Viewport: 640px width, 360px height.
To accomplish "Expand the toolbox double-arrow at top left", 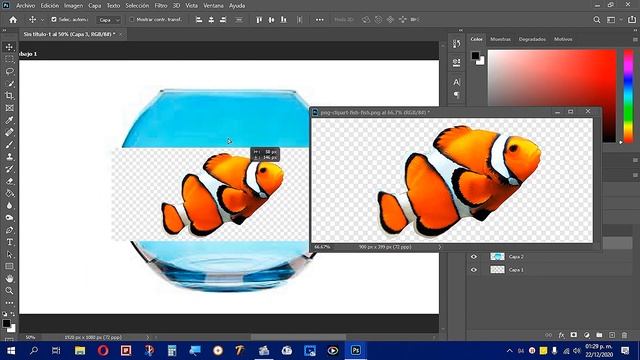I will point(4,30).
